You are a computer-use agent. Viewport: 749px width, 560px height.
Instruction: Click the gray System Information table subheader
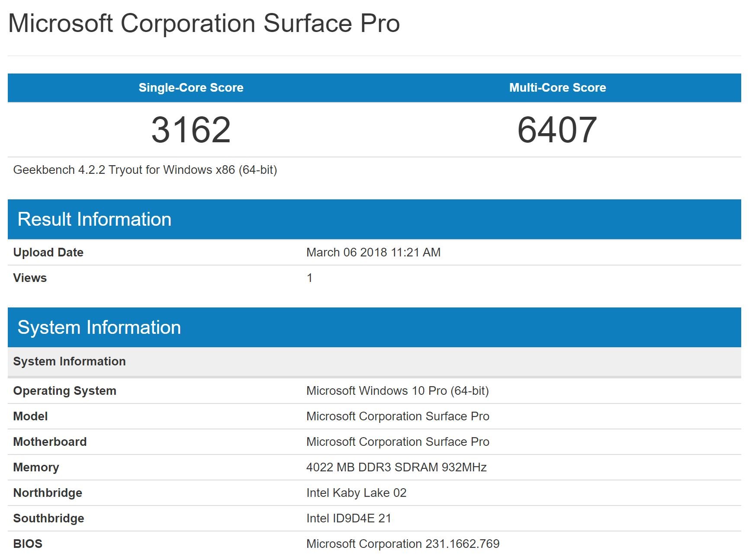click(x=374, y=362)
